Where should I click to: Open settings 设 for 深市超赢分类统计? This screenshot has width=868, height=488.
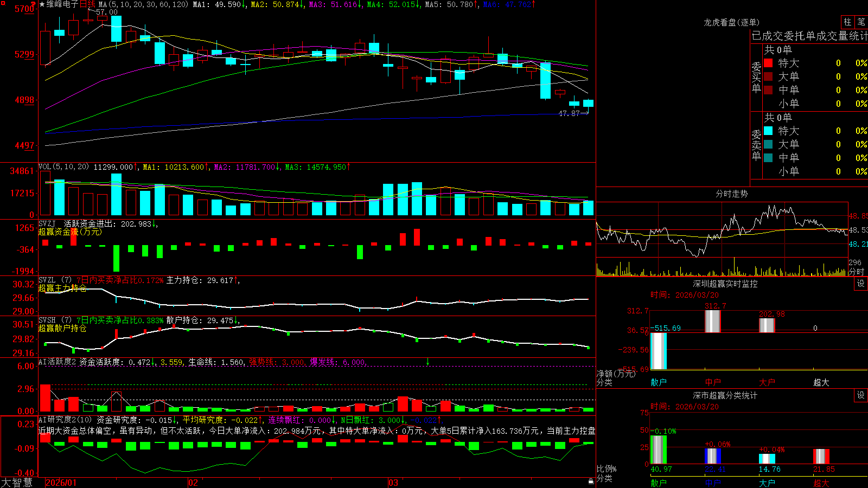coord(860,395)
